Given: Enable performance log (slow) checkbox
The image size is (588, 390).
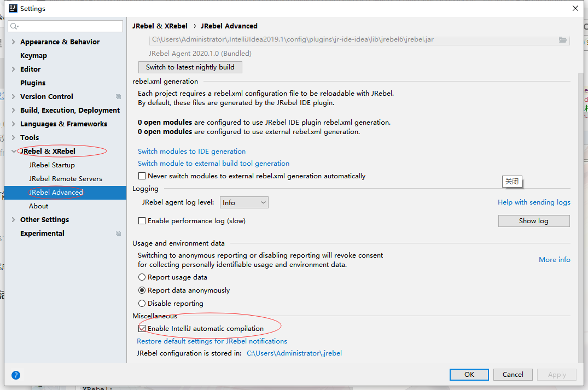Looking at the screenshot, I should [142, 221].
